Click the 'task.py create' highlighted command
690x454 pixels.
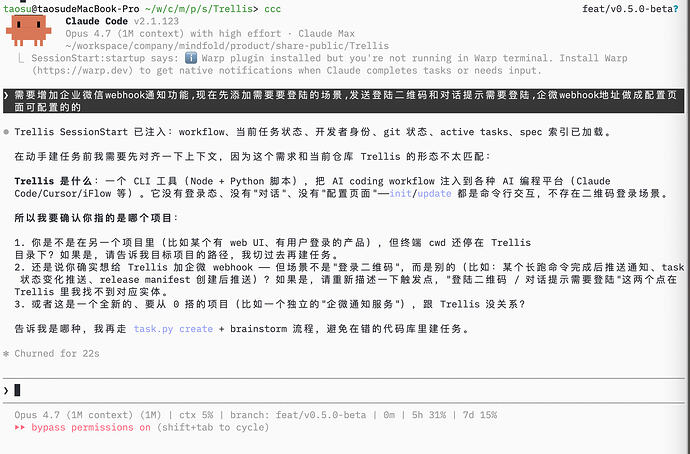[x=173, y=329]
